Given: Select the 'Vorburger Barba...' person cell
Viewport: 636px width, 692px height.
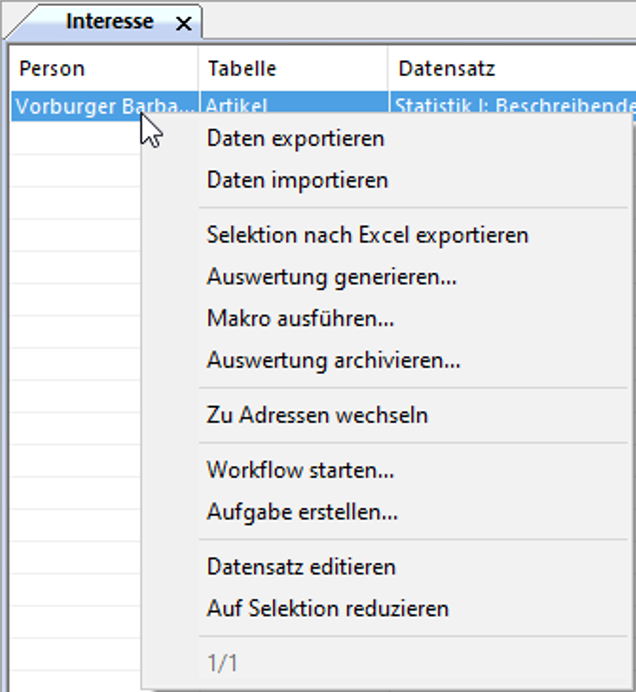Looking at the screenshot, I should [x=75, y=106].
